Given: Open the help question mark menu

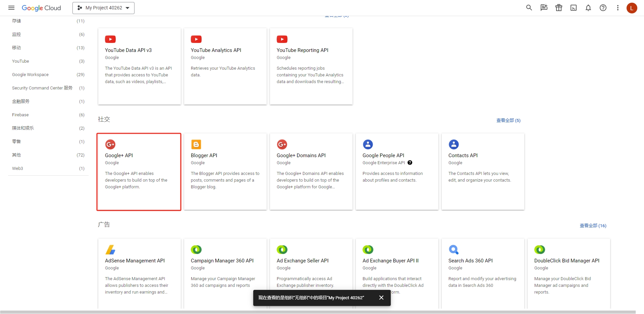Looking at the screenshot, I should (603, 8).
